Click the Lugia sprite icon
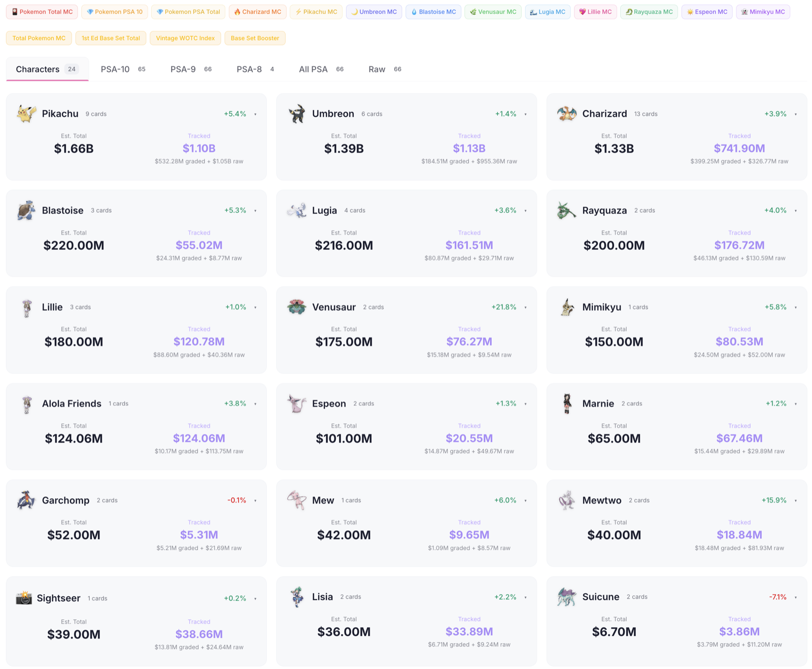Screen dimensions: 812x669 [x=297, y=210]
